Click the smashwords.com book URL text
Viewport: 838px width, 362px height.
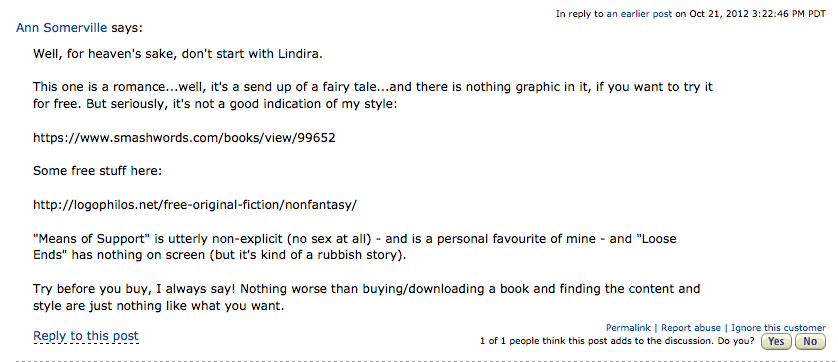[x=184, y=138]
